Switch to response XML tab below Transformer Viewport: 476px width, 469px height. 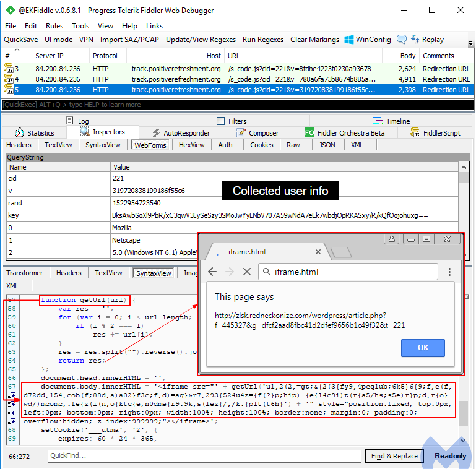click(x=12, y=286)
